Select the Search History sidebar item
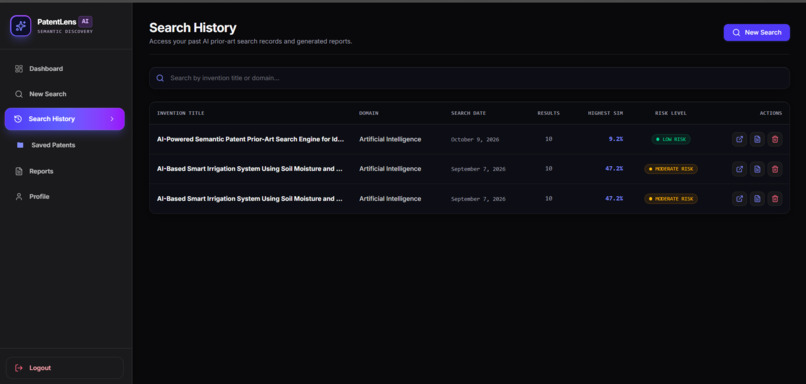The image size is (806, 384). pos(65,119)
